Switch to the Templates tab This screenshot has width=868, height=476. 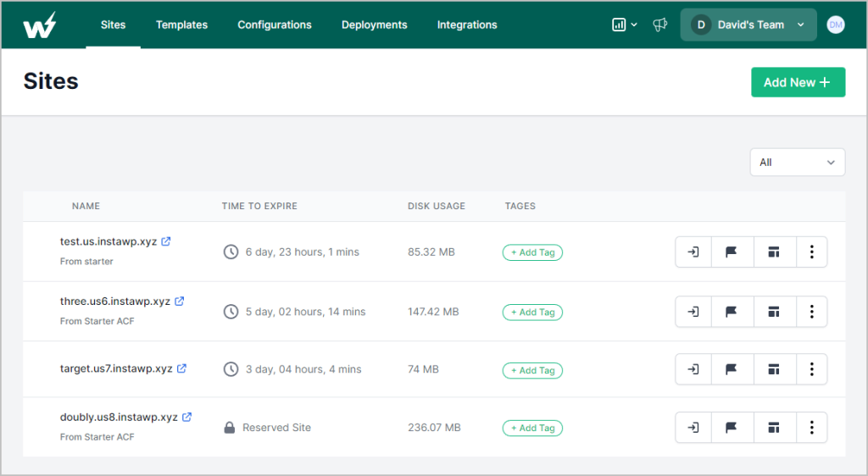(181, 25)
